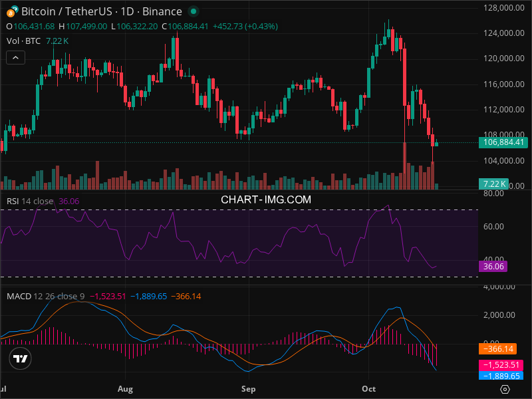Viewport: 532px width, 399px height.
Task: Select the RSI 14 close indicator label
Action: [30, 201]
